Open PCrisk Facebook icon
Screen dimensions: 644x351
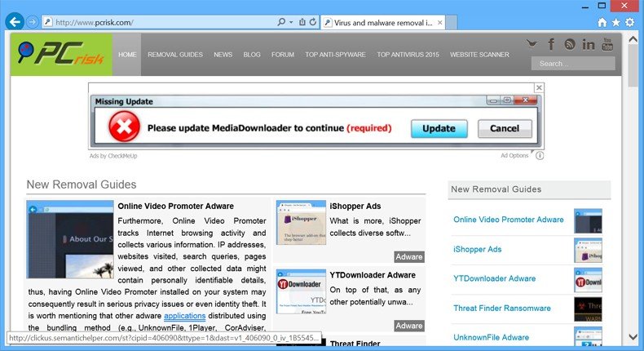[551, 44]
